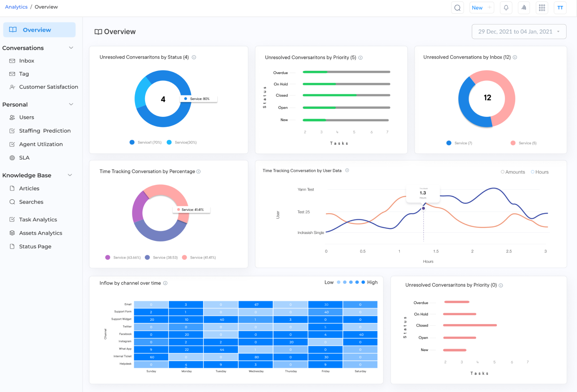Go back via the Analytics breadcrumb link
This screenshot has height=392, width=577.
click(x=16, y=7)
